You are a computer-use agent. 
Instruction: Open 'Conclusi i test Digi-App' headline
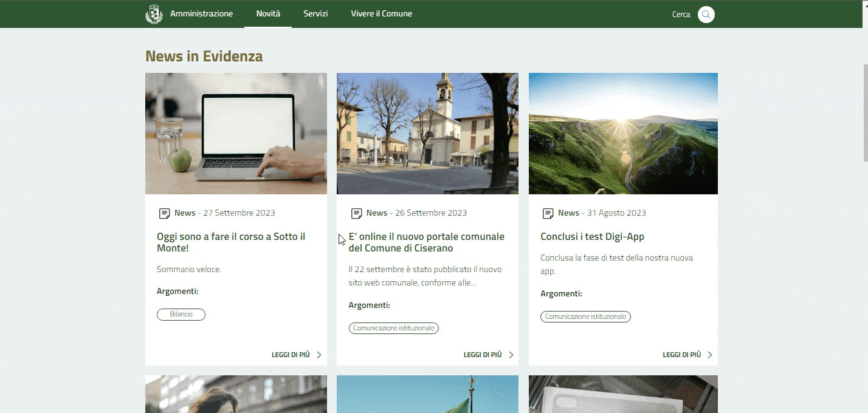coord(592,237)
